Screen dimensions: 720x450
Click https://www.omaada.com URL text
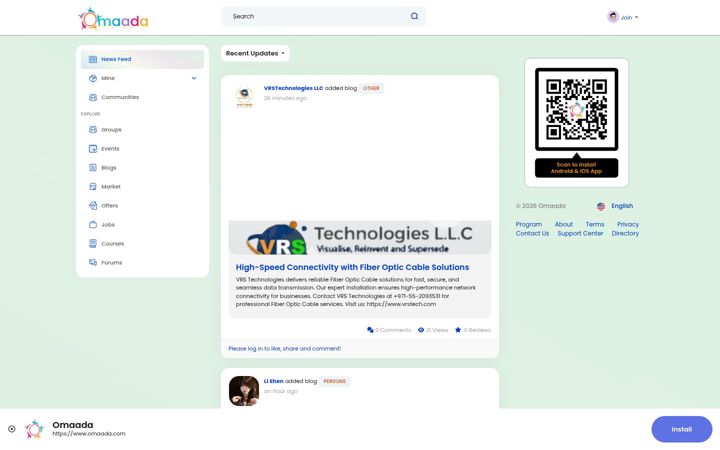(89, 434)
